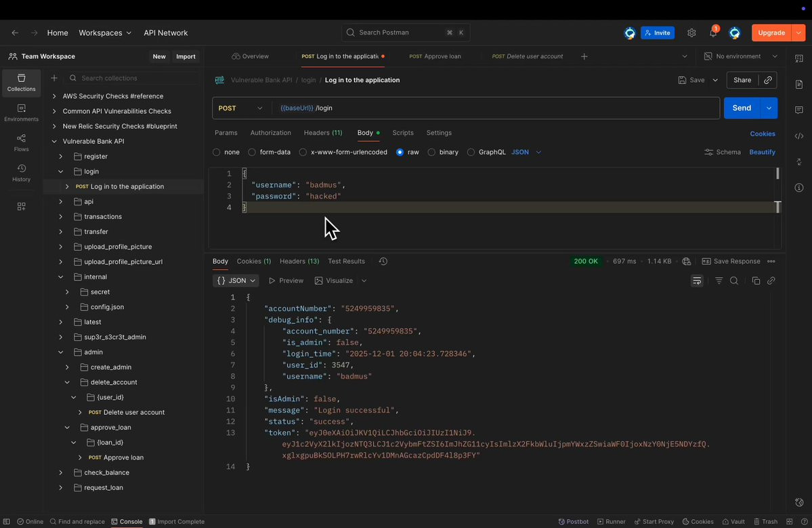Click the Send button
The width and height of the screenshot is (812, 528).
(x=741, y=108)
